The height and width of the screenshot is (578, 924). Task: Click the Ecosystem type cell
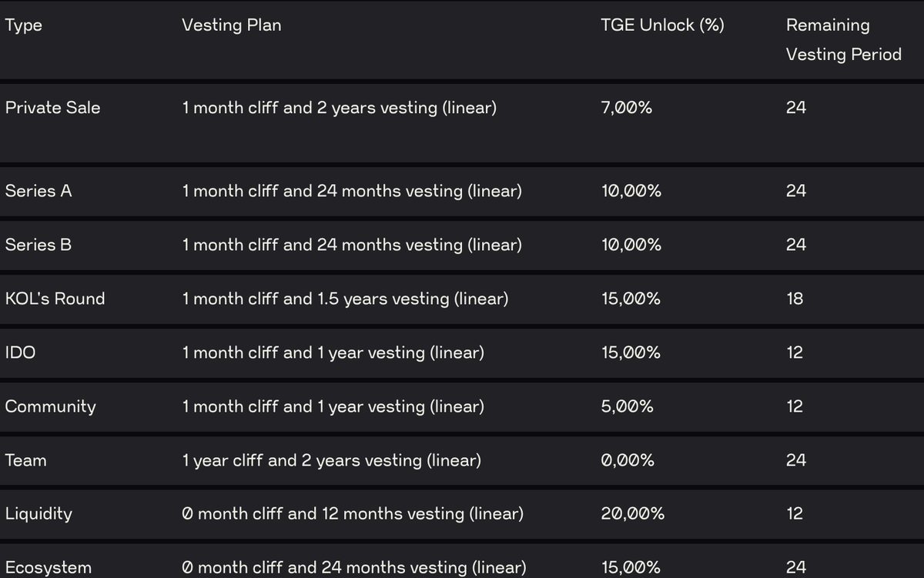(49, 567)
